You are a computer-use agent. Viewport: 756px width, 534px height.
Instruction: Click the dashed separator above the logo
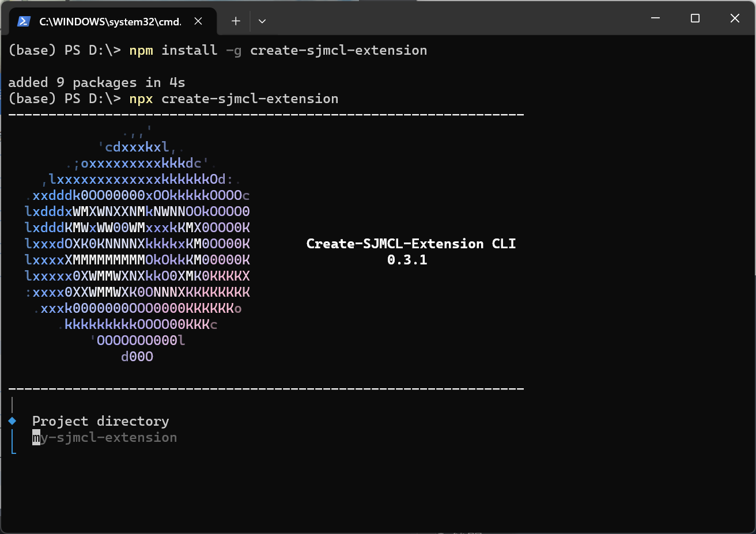[x=266, y=115]
